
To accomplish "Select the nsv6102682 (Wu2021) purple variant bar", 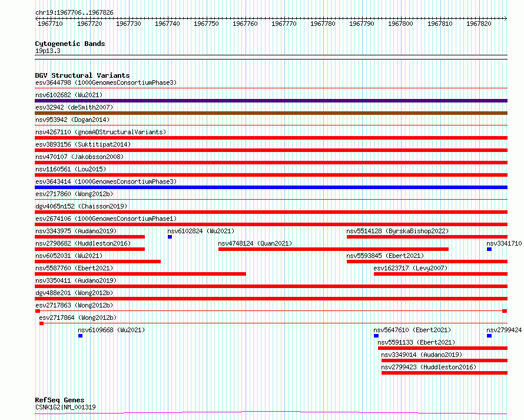I will coord(271,101).
